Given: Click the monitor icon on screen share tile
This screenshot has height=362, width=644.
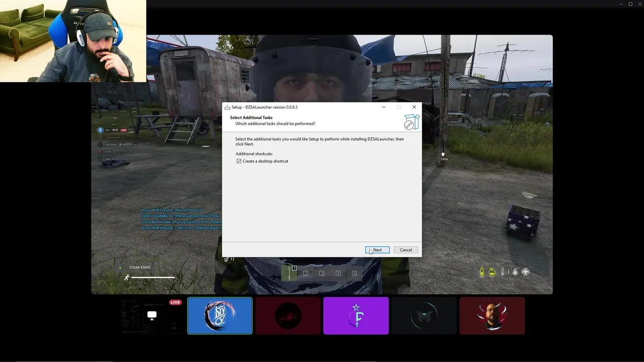Looking at the screenshot, I should pos(152,315).
